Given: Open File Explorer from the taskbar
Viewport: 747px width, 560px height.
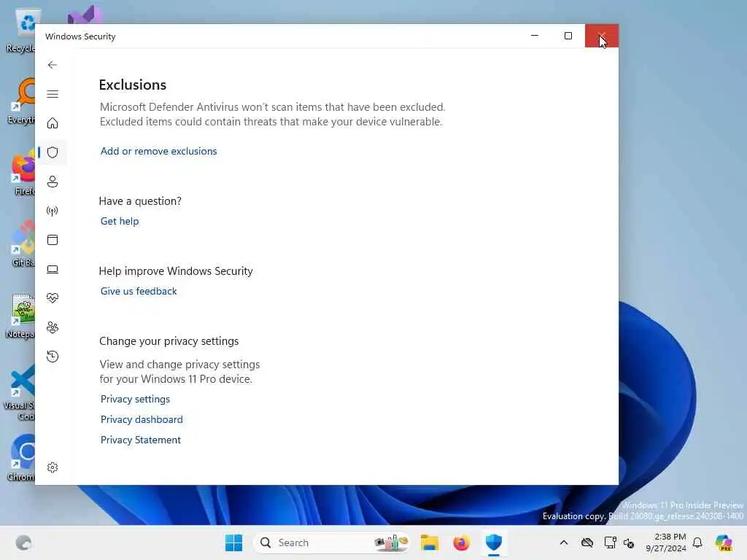Looking at the screenshot, I should [x=429, y=542].
